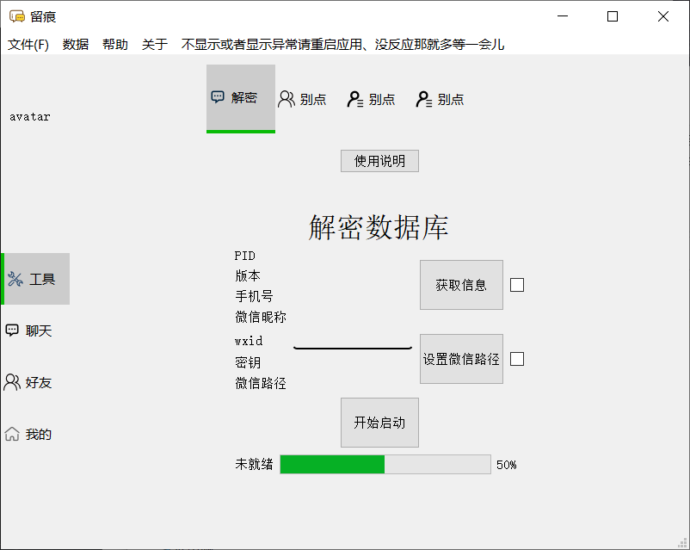Toggle the checkbox beside 获取信息
The width and height of the screenshot is (690, 550).
[x=517, y=285]
